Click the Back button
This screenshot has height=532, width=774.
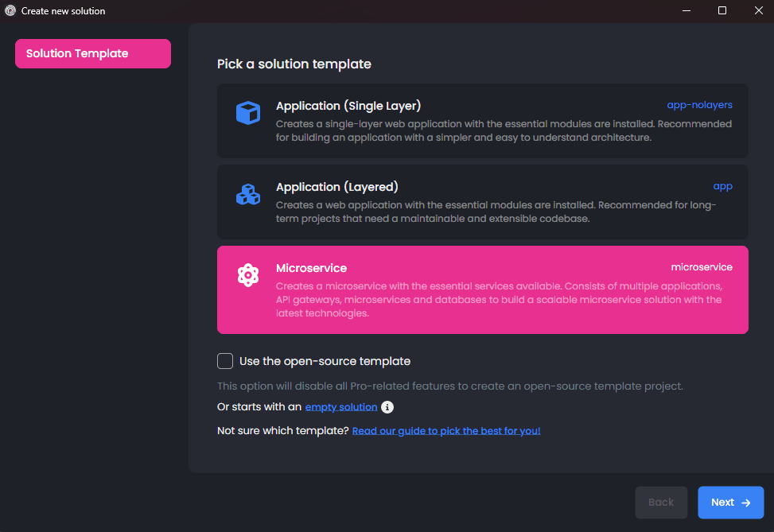pyautogui.click(x=661, y=502)
